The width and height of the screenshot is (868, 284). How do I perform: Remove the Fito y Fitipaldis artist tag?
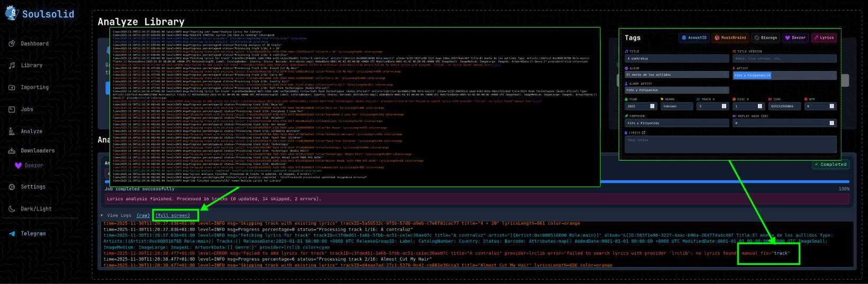[x=768, y=75]
